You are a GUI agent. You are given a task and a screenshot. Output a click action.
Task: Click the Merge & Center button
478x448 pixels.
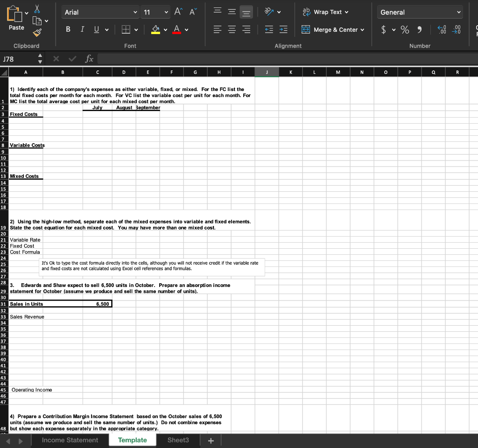pos(330,29)
